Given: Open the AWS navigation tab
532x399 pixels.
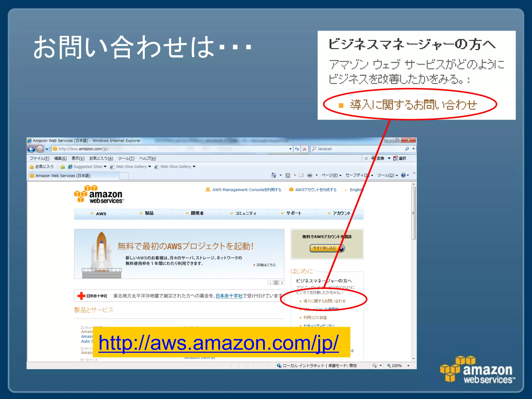Looking at the screenshot, I should click(98, 214).
